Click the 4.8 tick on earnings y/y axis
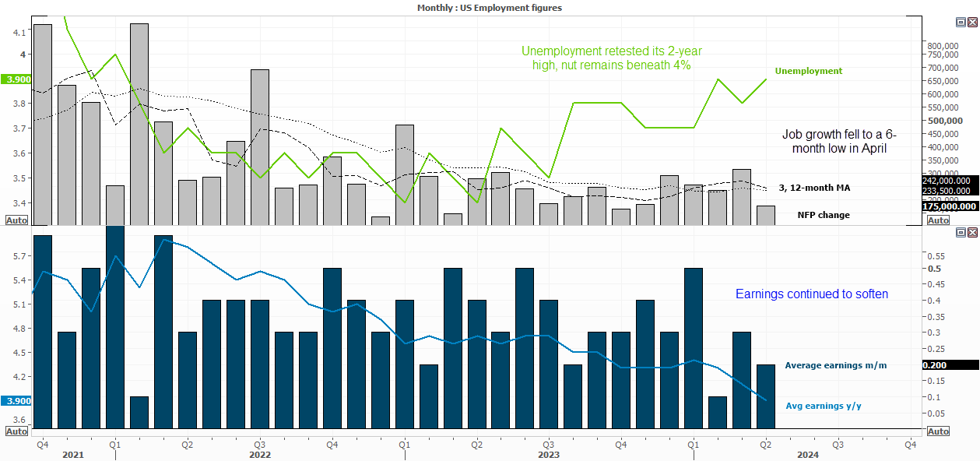This screenshot has height=461, width=980. pyautogui.click(x=20, y=328)
